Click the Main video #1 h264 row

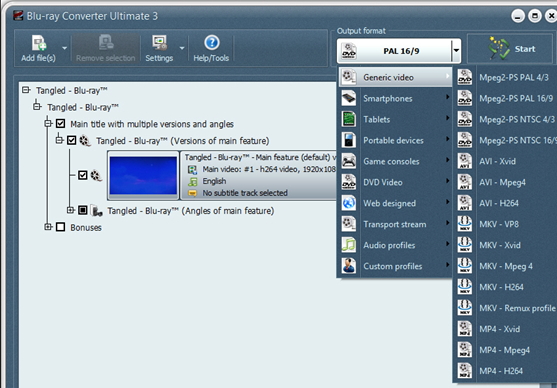(x=261, y=169)
